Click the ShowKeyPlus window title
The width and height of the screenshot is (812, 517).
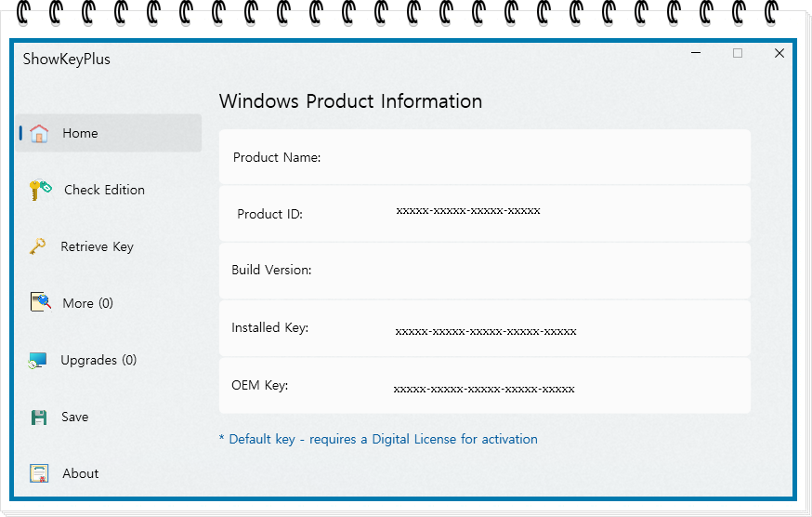coord(66,60)
